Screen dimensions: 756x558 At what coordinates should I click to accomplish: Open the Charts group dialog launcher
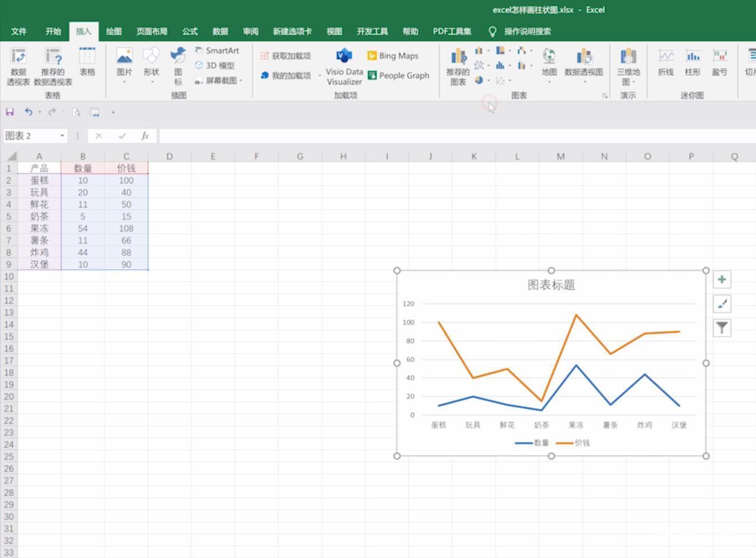pyautogui.click(x=604, y=96)
